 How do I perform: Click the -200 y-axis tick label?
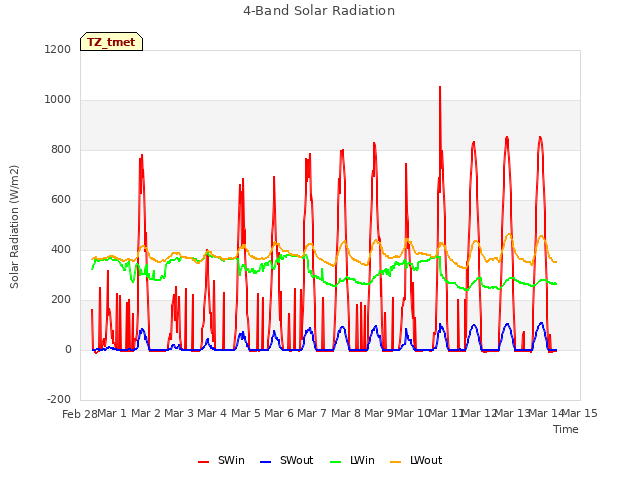pyautogui.click(x=59, y=399)
